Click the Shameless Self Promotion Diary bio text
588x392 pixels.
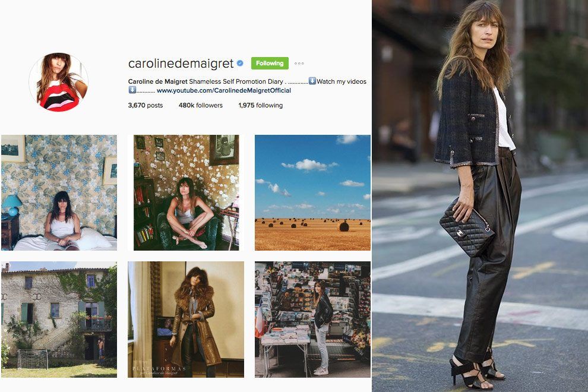click(x=236, y=81)
